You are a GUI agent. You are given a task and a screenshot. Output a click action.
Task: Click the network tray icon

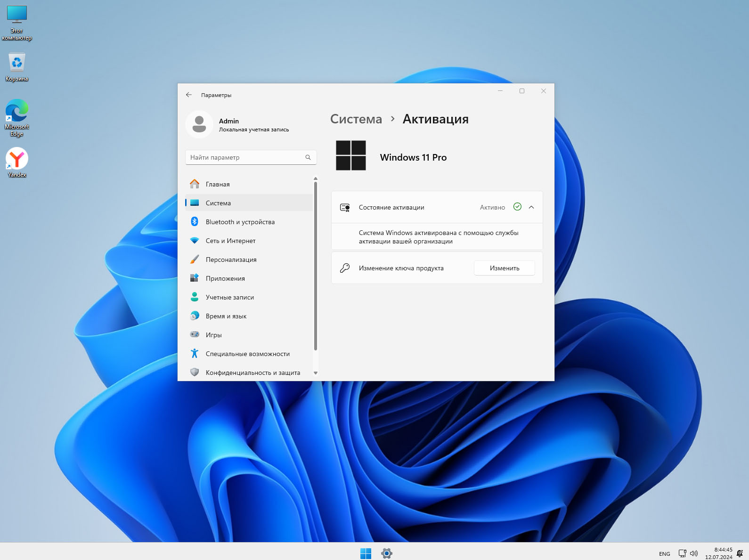[682, 553]
